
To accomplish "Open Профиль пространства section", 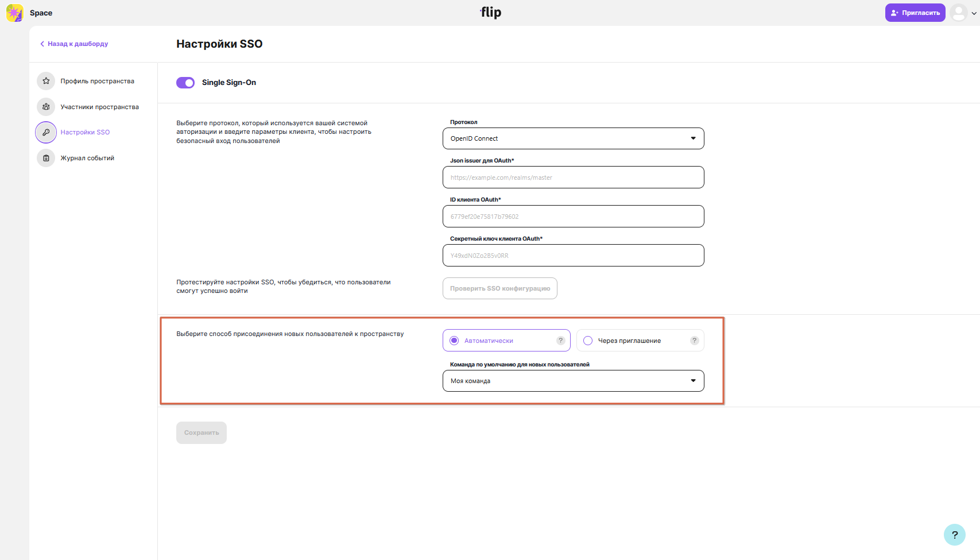I will point(97,81).
